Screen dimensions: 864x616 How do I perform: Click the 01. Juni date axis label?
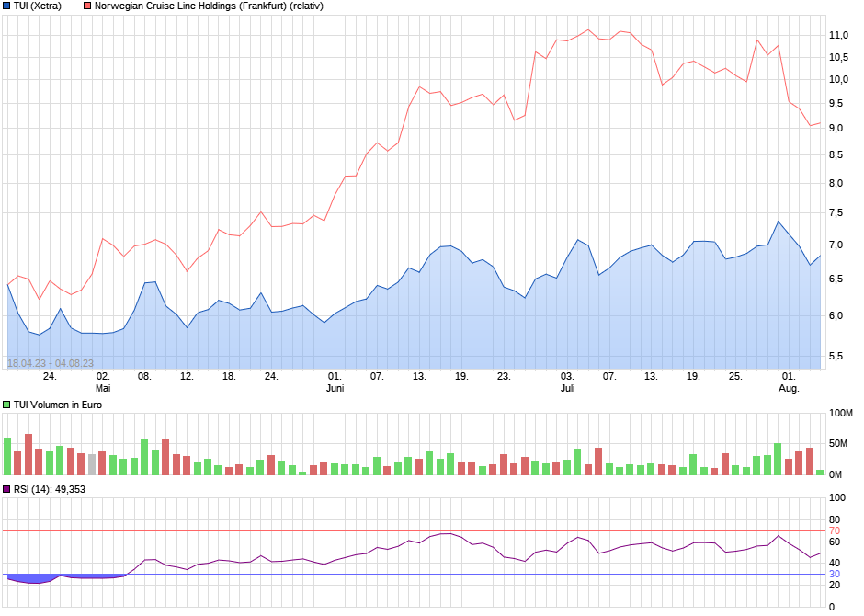pyautogui.click(x=335, y=382)
